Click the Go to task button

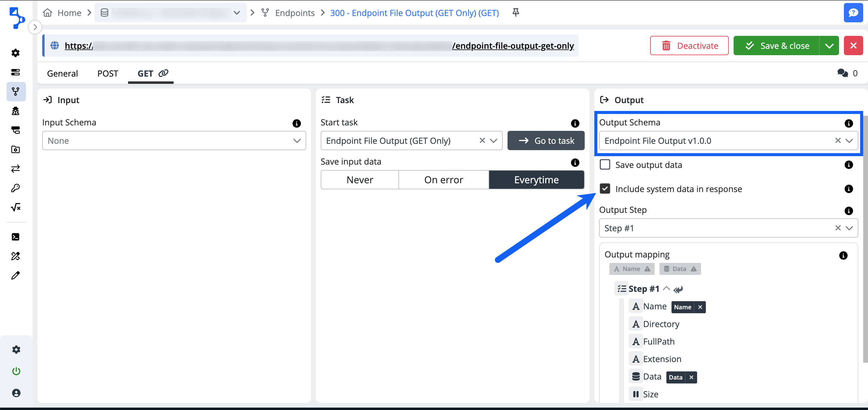546,140
